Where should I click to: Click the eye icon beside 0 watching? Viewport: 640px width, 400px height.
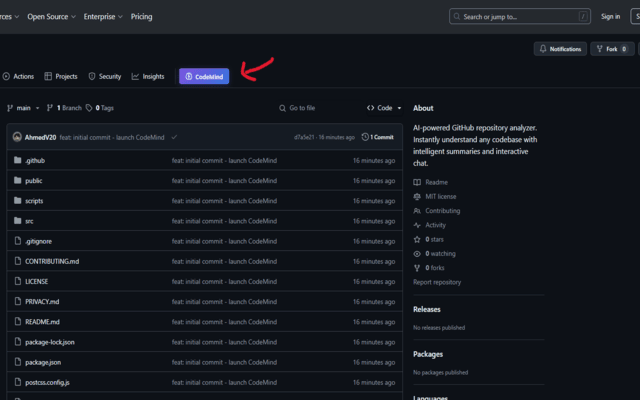[417, 254]
